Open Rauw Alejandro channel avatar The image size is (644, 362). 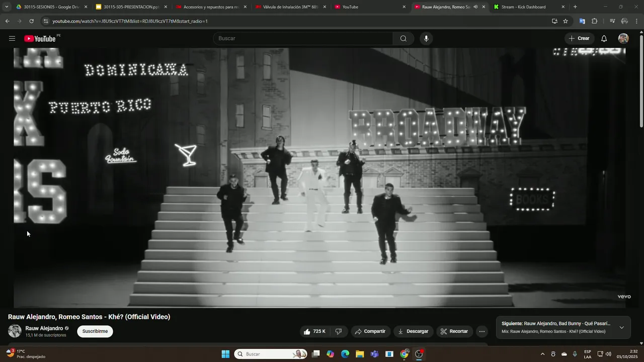point(15,331)
